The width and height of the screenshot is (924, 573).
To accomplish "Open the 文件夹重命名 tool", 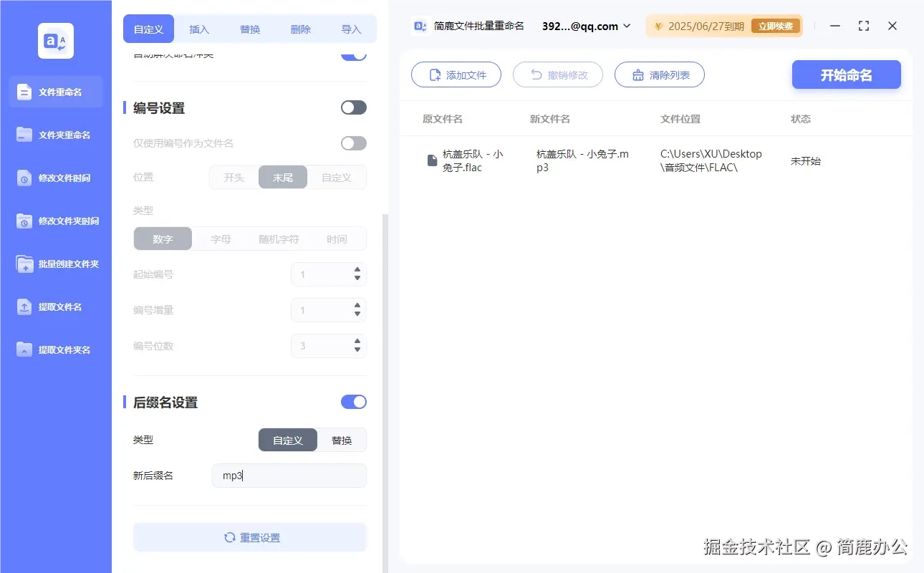I will point(55,135).
